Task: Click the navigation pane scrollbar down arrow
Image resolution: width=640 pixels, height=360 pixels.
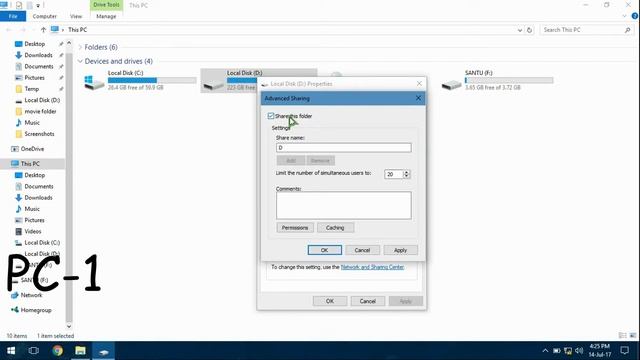Action: (x=69, y=326)
